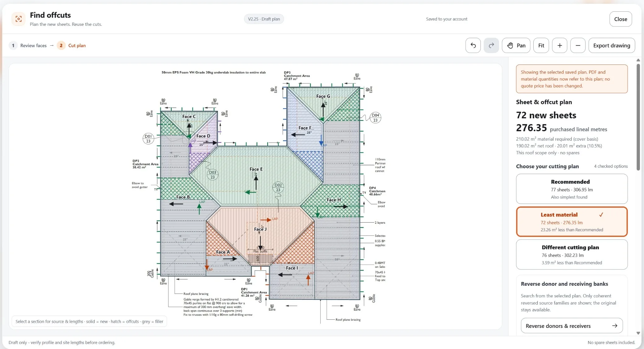This screenshot has width=644, height=349.
Task: Click the scrollbar down arrow
Action: pyautogui.click(x=638, y=333)
